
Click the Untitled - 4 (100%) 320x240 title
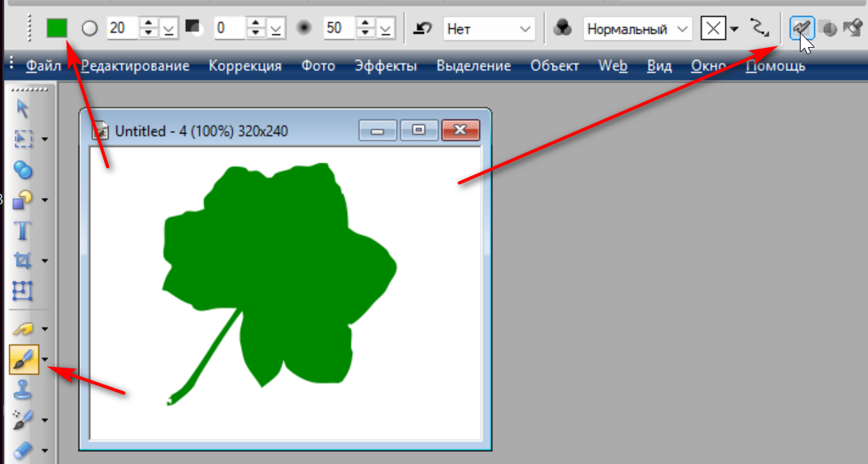point(201,131)
